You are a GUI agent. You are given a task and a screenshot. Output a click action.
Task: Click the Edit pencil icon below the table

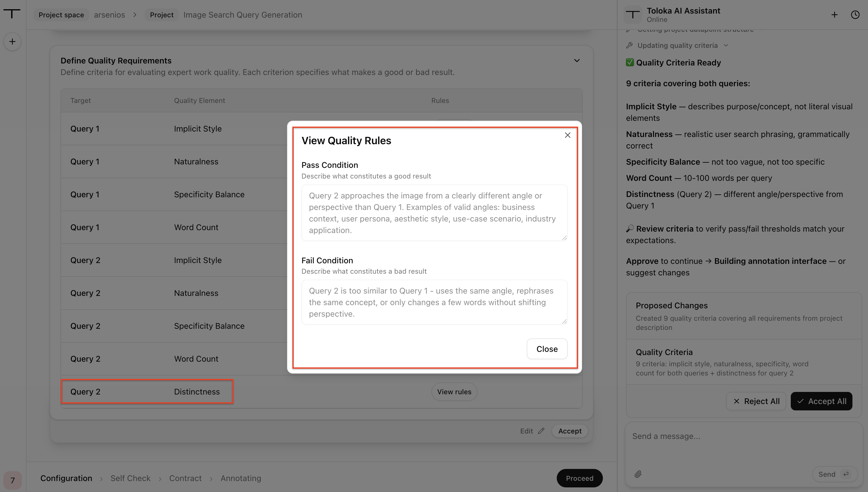point(541,431)
